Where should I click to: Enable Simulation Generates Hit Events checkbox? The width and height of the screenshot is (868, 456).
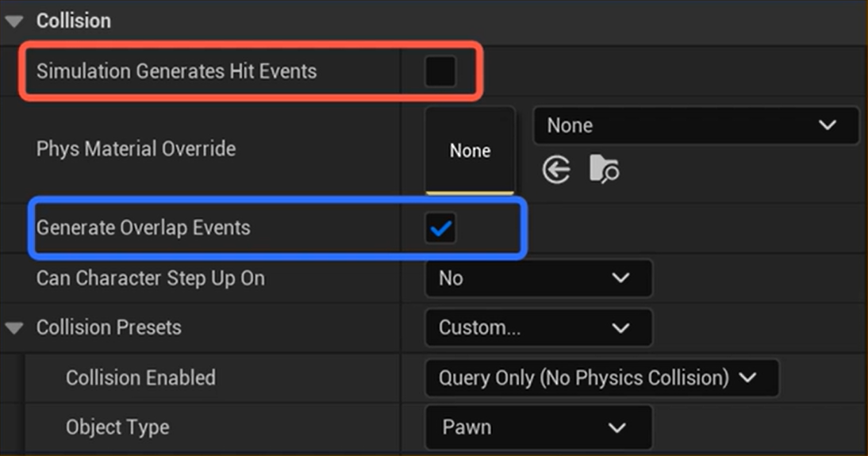coord(440,71)
